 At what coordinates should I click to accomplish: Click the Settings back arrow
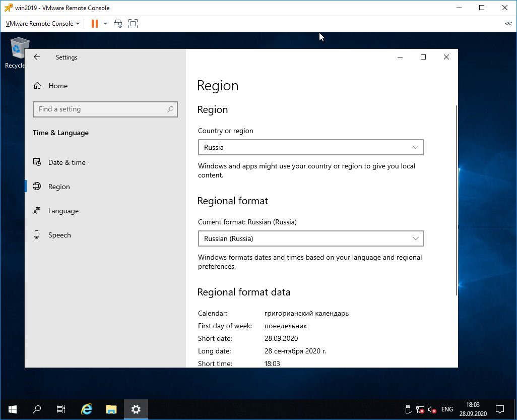click(x=37, y=57)
